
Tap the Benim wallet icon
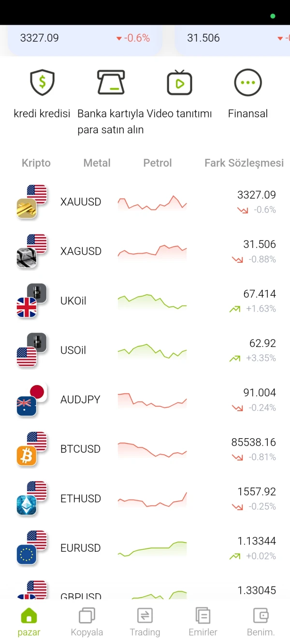point(261,616)
